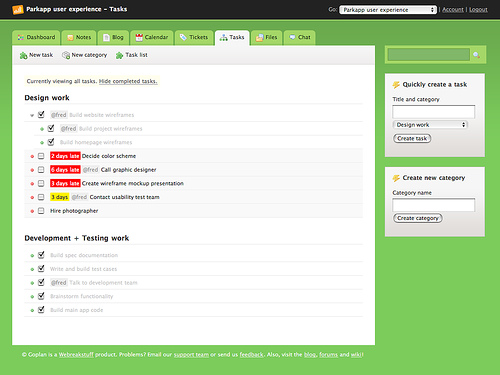The image size is (500, 375).
Task: Click the Title and category text field
Action: pos(433,112)
